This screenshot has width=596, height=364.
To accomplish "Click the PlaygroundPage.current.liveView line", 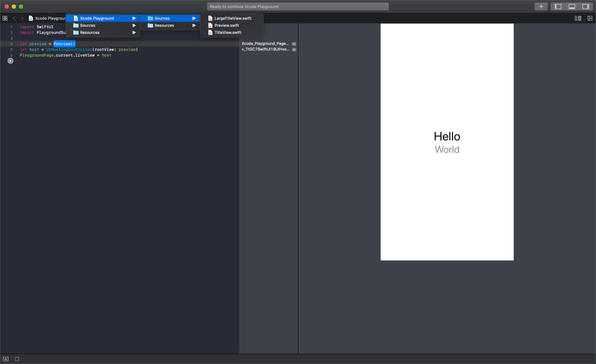I will click(66, 55).
